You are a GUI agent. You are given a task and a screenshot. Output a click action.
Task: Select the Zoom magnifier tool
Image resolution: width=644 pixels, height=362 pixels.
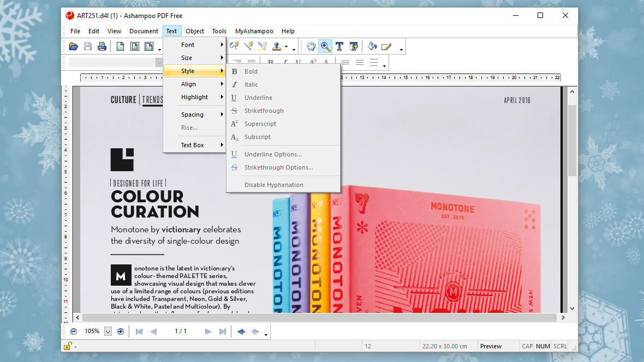[325, 46]
